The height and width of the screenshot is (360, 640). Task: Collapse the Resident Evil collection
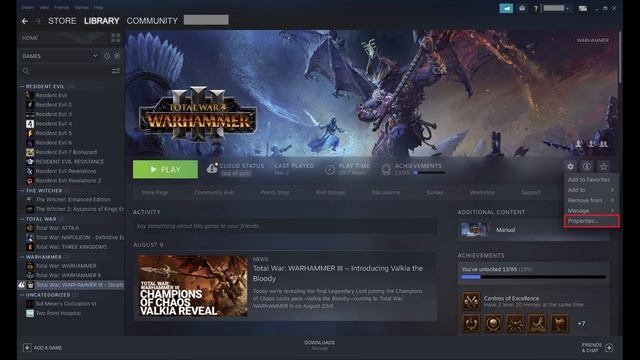pyautogui.click(x=22, y=87)
